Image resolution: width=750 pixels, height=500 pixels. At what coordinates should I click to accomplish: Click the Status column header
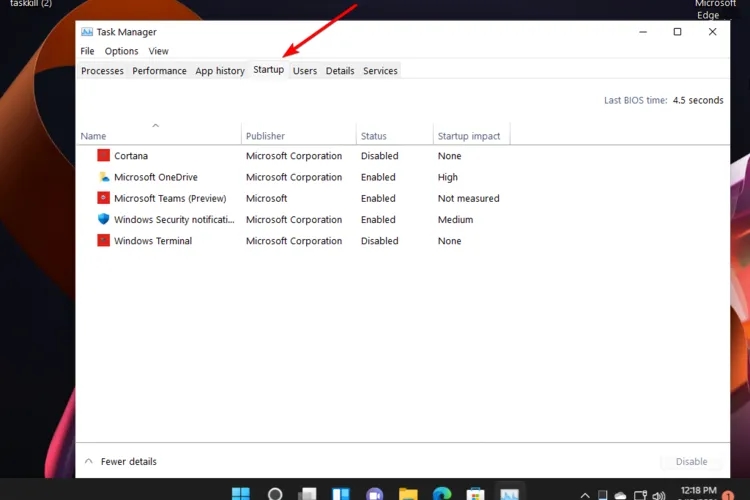[x=374, y=136]
